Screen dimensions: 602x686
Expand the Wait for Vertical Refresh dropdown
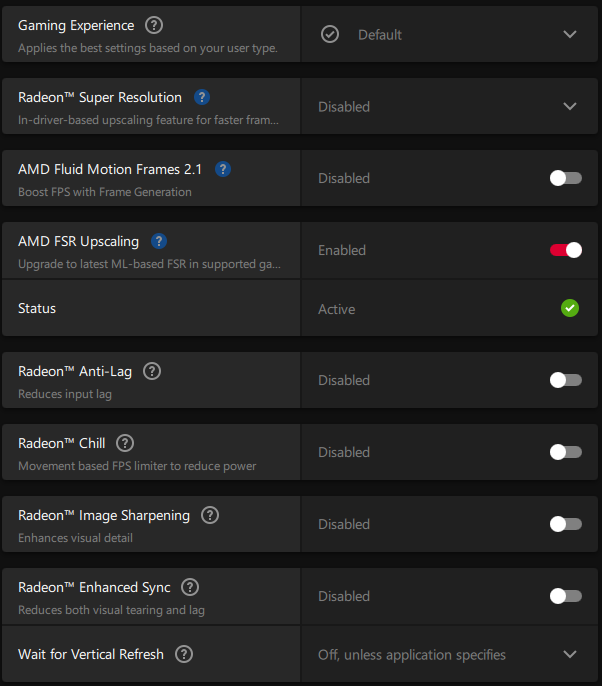coord(449,654)
